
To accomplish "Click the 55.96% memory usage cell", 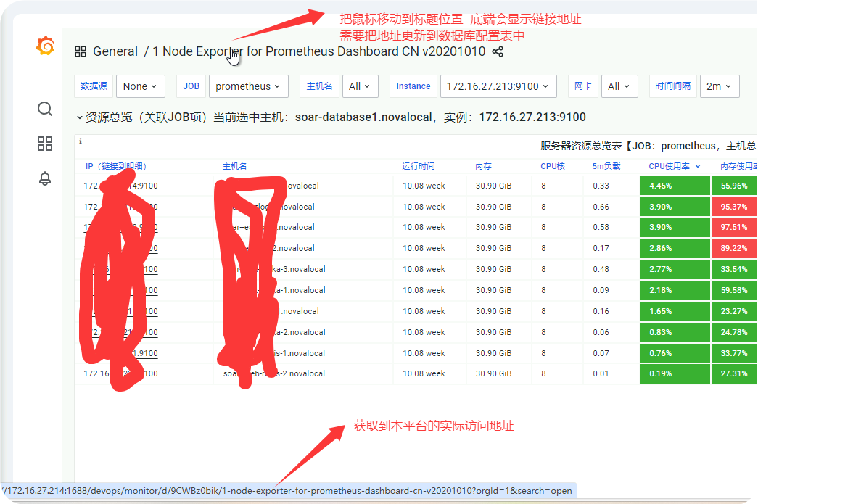I will pos(734,186).
